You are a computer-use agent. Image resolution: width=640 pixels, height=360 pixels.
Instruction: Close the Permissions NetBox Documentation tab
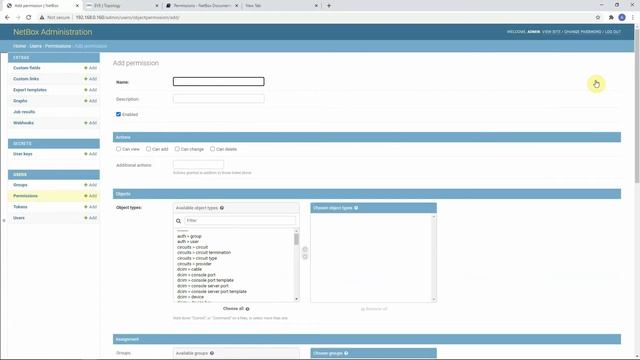[236, 6]
